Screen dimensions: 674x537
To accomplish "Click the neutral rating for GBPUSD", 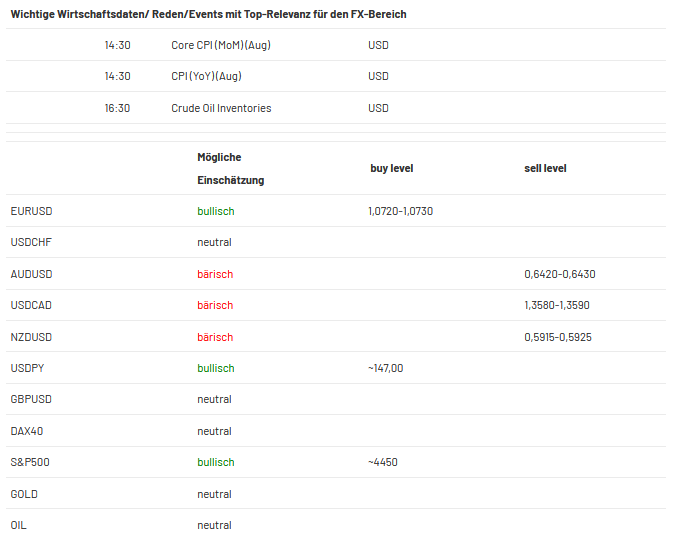I will [214, 399].
